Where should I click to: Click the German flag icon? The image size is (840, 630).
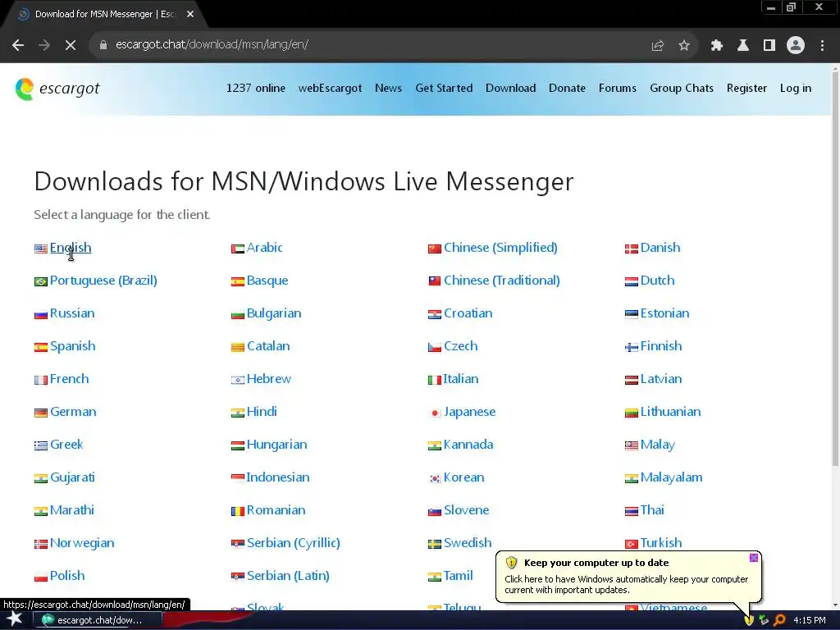[41, 413]
